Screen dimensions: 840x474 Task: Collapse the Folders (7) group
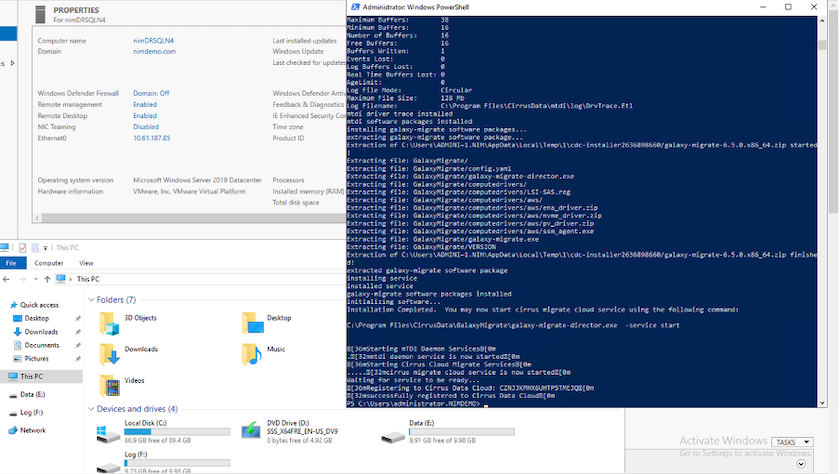pos(91,300)
